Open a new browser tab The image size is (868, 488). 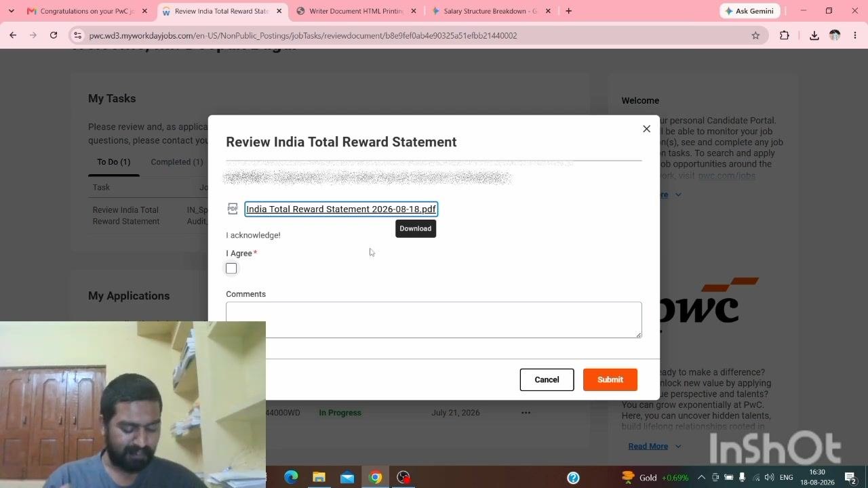569,11
